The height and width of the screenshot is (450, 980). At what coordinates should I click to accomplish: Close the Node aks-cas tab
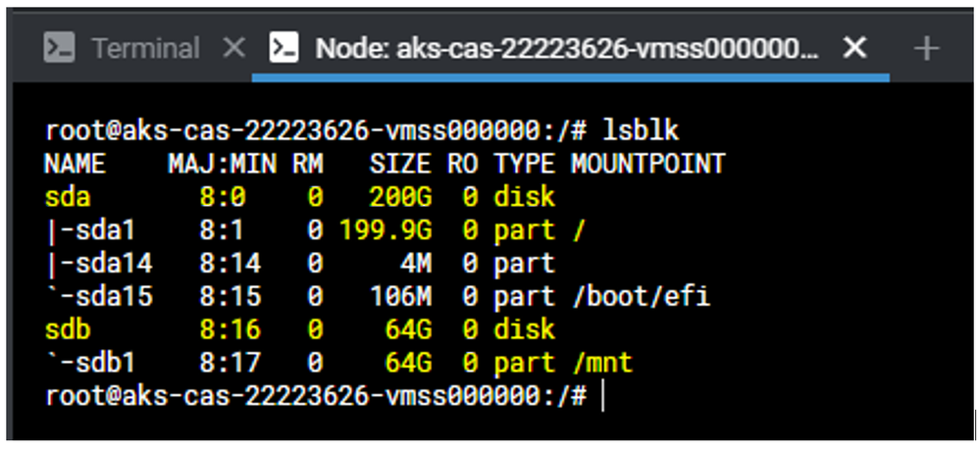click(854, 47)
